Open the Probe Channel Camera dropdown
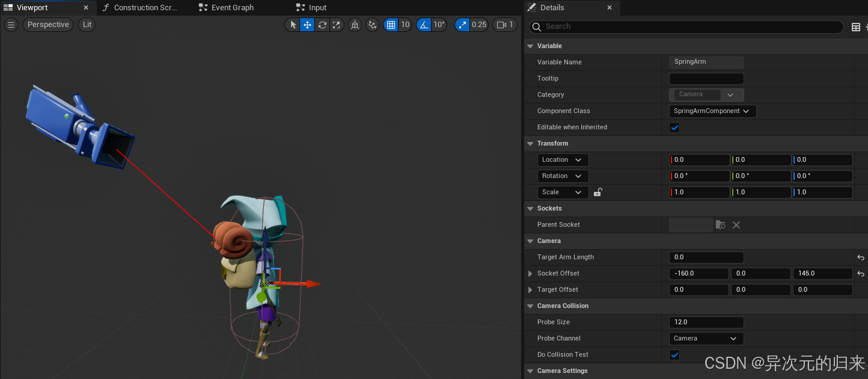Image resolution: width=868 pixels, height=379 pixels. tap(706, 338)
